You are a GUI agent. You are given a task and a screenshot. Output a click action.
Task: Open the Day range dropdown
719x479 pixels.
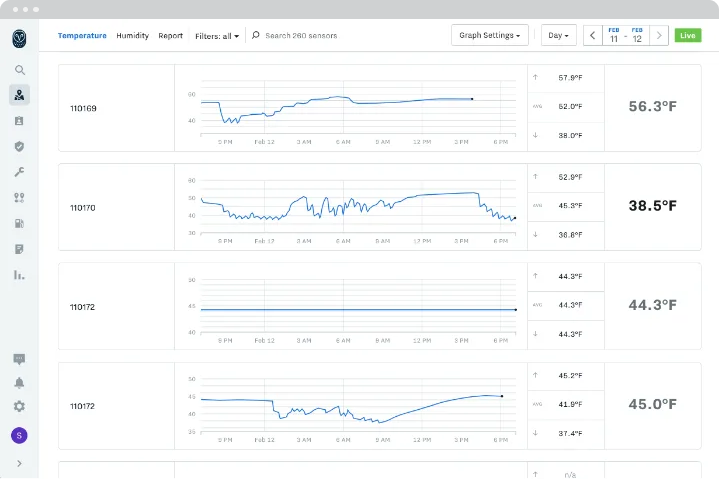558,36
